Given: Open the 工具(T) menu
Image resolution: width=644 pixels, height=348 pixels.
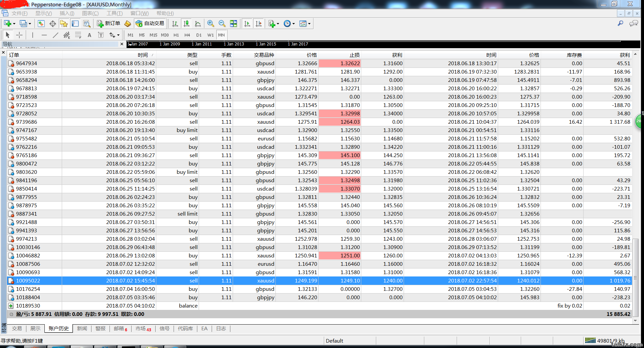Looking at the screenshot, I should pyautogui.click(x=115, y=13).
